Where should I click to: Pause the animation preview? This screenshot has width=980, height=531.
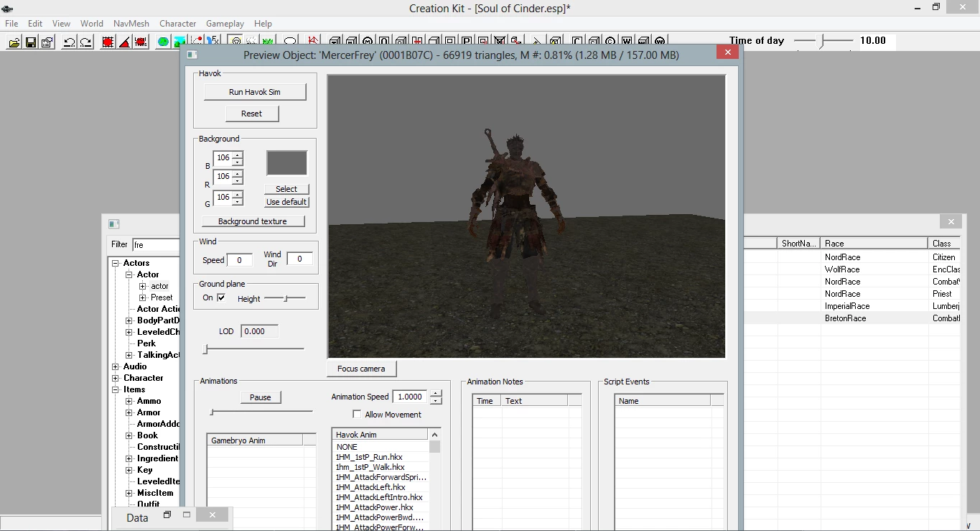click(x=261, y=397)
